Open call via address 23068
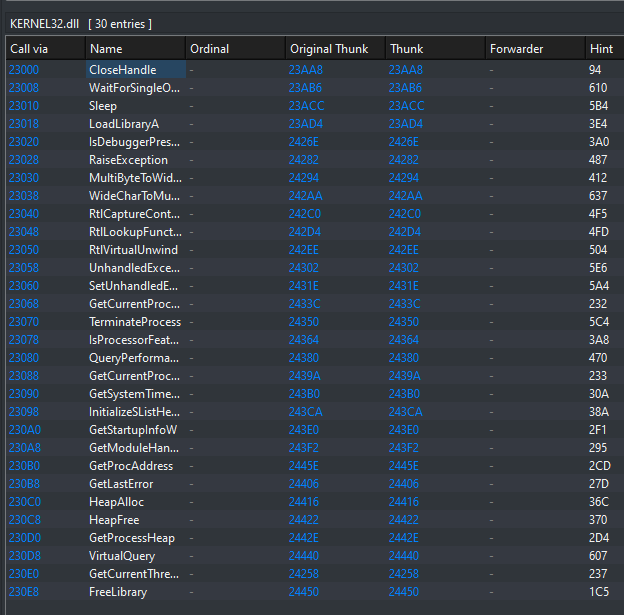 pyautogui.click(x=24, y=304)
